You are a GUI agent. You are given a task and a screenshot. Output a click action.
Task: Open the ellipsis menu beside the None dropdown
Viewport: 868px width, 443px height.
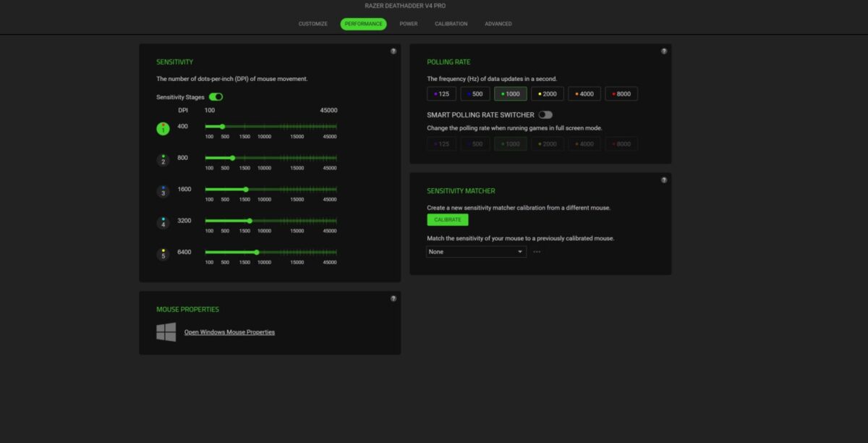click(x=537, y=252)
